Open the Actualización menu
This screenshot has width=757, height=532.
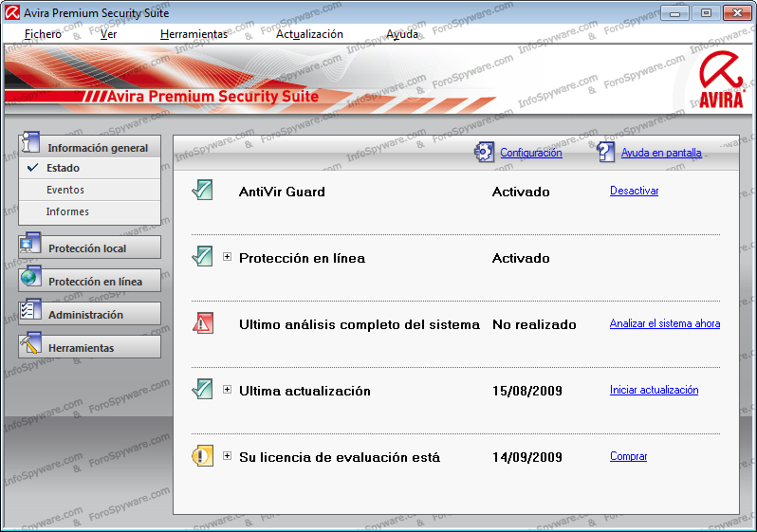309,34
